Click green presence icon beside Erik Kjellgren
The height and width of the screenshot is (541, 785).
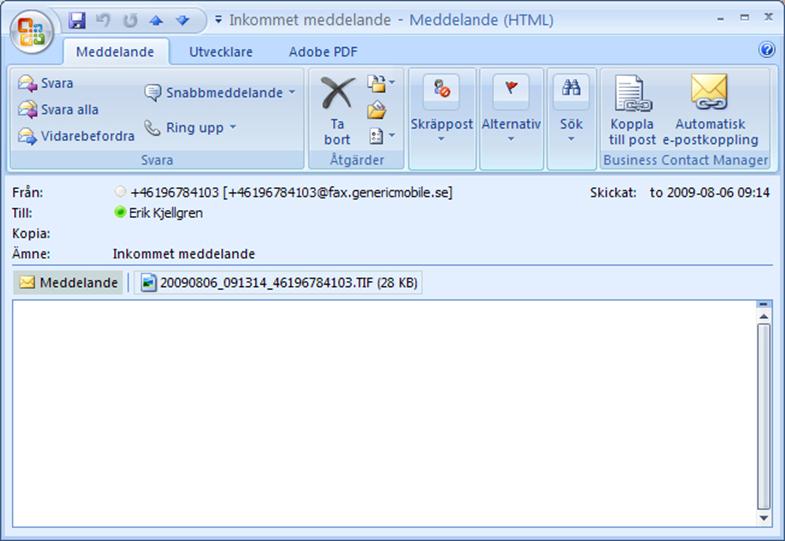pyautogui.click(x=120, y=212)
